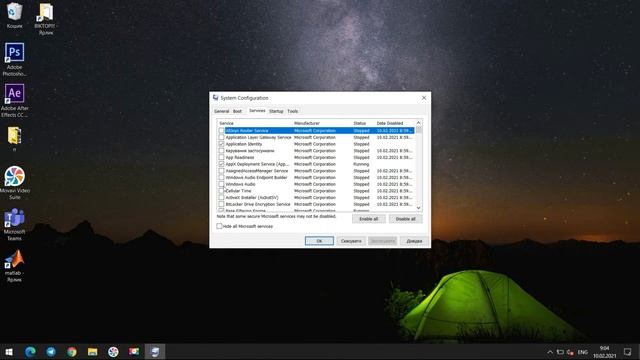Image resolution: width=640 pixels, height=360 pixels.
Task: Click the services list scroll down arrow
Action: [x=418, y=208]
